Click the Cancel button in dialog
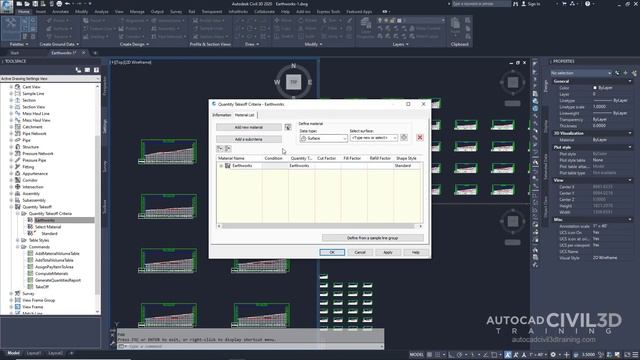 (360, 252)
